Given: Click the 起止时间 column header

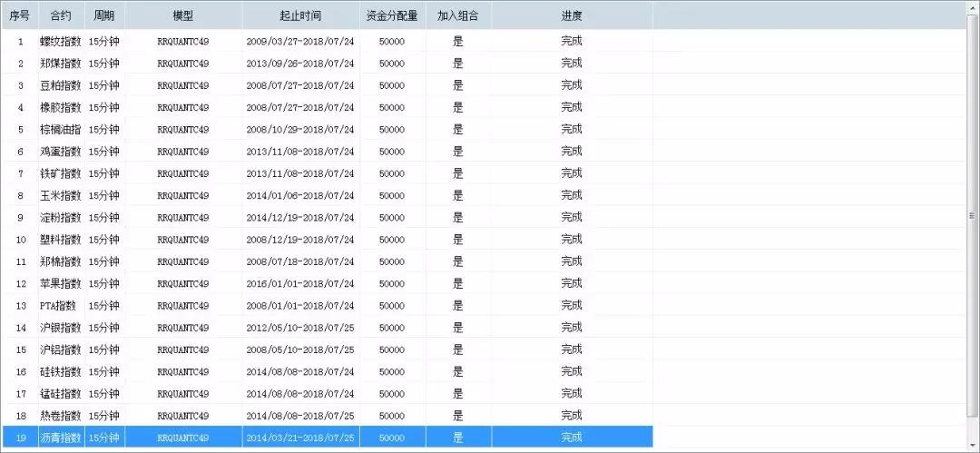Looking at the screenshot, I should [300, 15].
